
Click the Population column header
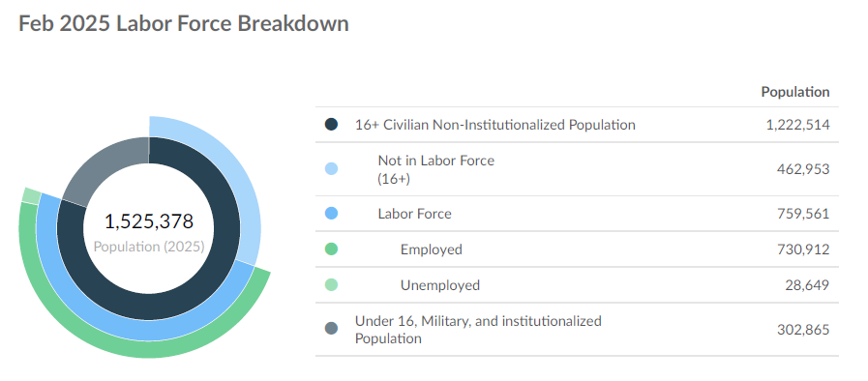(x=794, y=92)
